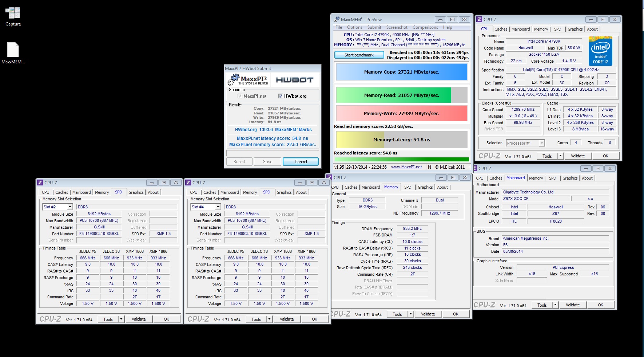
Task: Click the Memory-Latency result bar
Action: point(402,140)
